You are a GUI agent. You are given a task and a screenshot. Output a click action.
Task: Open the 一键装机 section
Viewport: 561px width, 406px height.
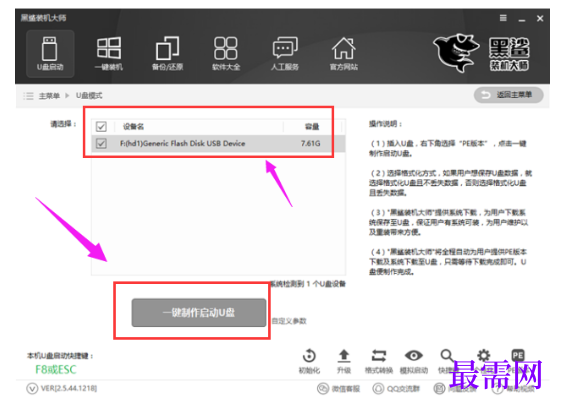coord(109,54)
